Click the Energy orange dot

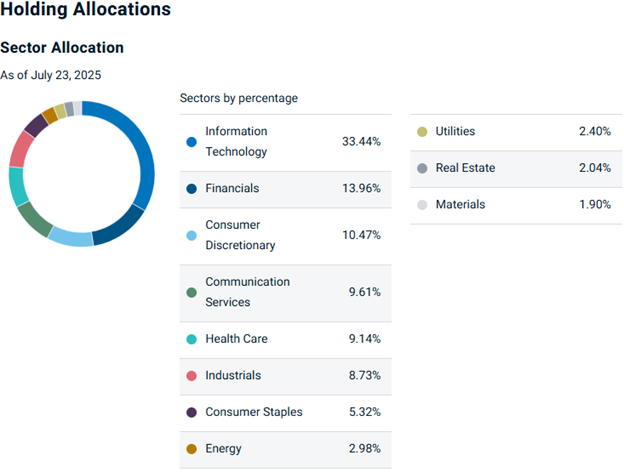[x=191, y=449]
